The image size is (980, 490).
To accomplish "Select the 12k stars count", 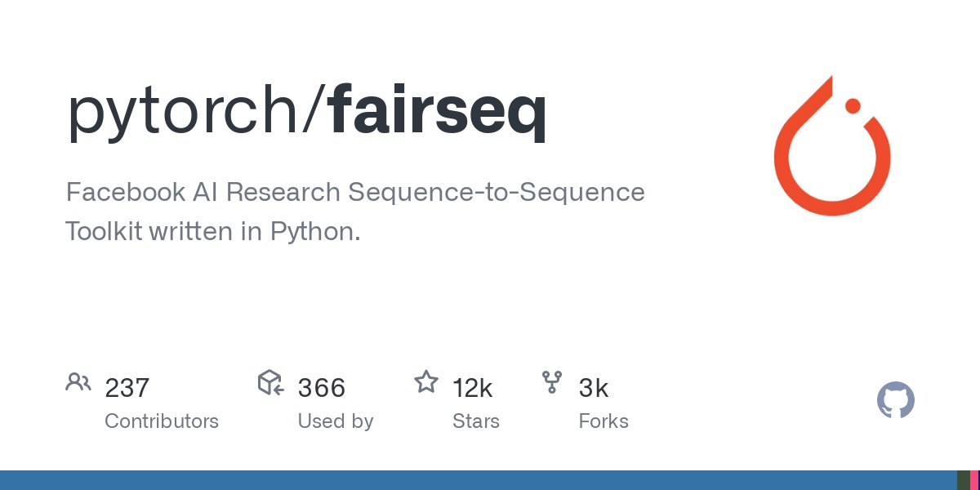I will point(473,388).
